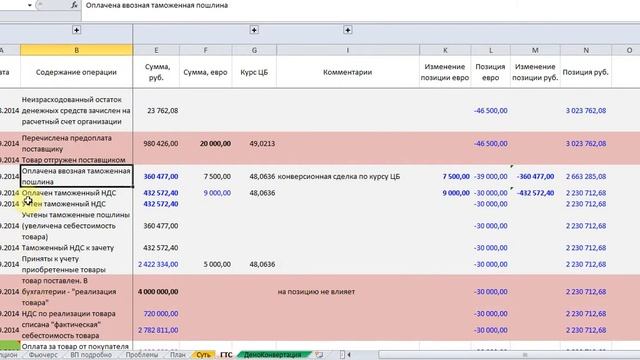The image size is (640, 360).
Task: Select column I header
Action: (348, 50)
